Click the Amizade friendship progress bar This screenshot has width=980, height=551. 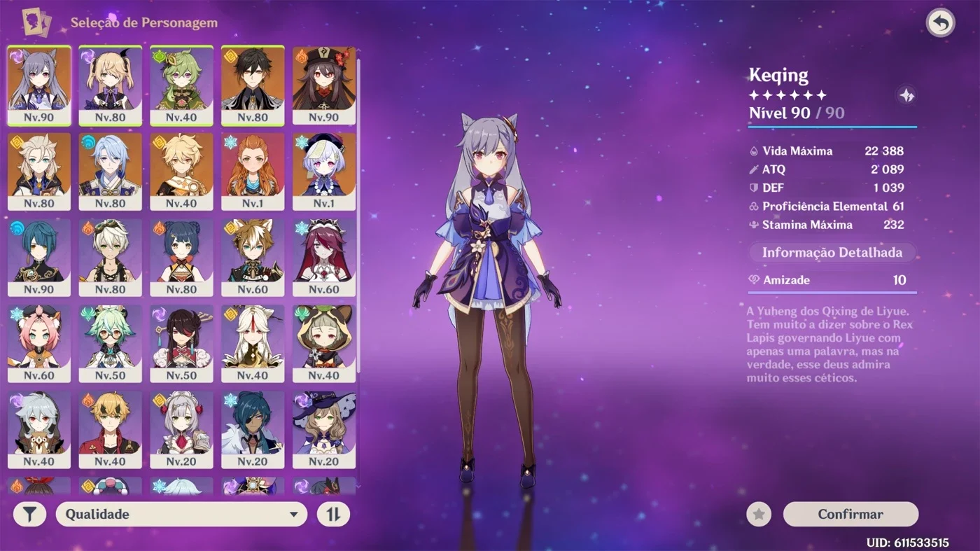(832, 292)
